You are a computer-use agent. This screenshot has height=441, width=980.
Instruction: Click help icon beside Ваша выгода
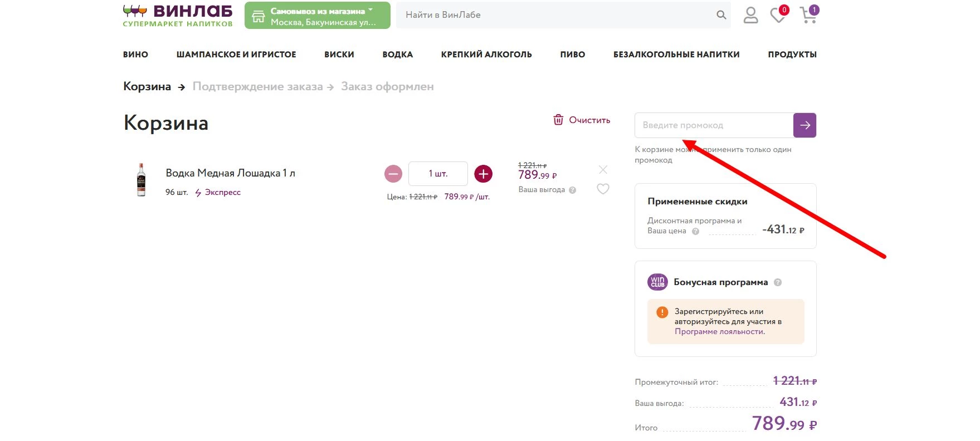pyautogui.click(x=572, y=190)
